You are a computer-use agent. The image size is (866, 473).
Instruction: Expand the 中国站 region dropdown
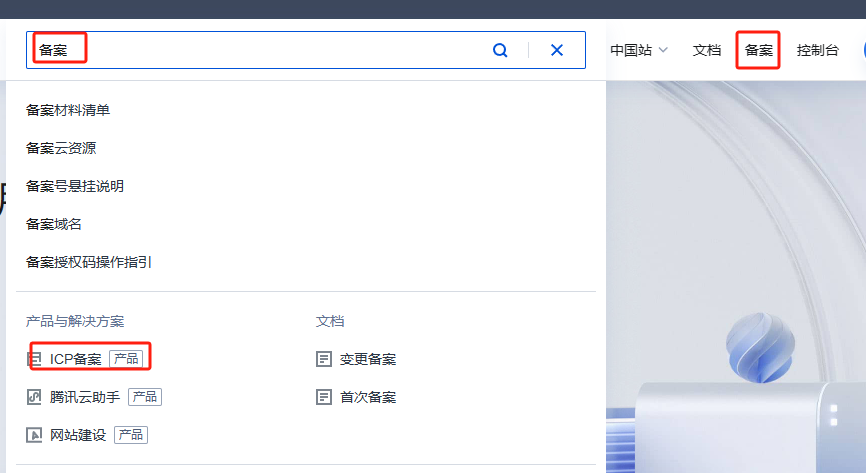point(639,50)
